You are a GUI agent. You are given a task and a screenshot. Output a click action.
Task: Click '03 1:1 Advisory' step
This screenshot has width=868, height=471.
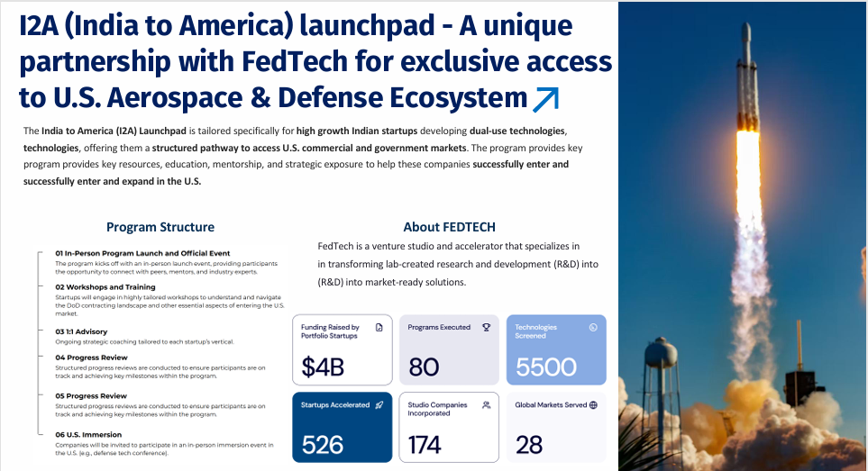coord(81,331)
